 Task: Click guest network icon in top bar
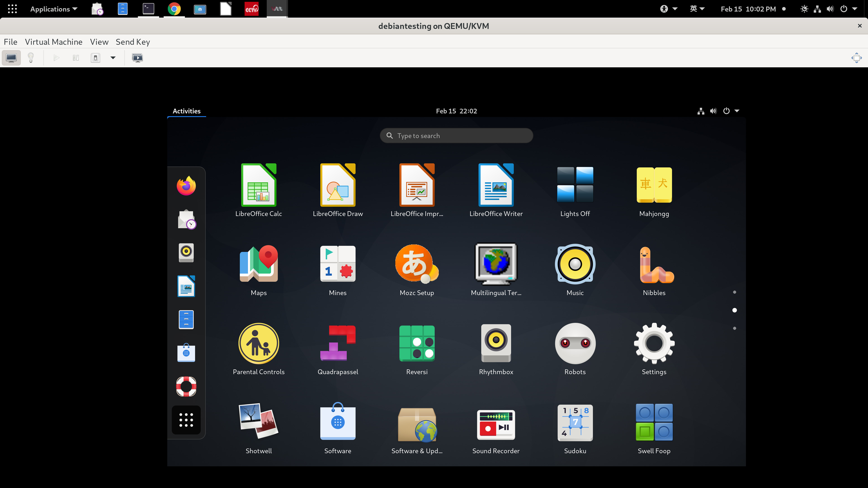pyautogui.click(x=701, y=111)
